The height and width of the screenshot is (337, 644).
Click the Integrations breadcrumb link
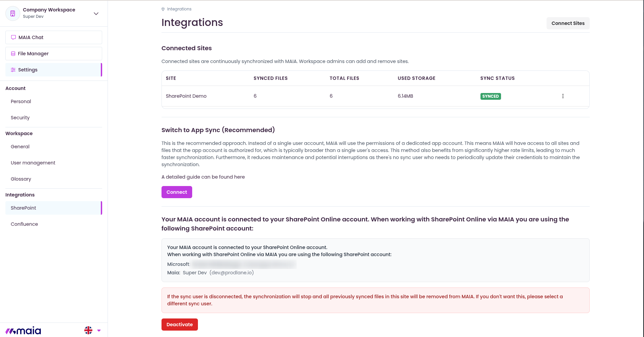179,9
